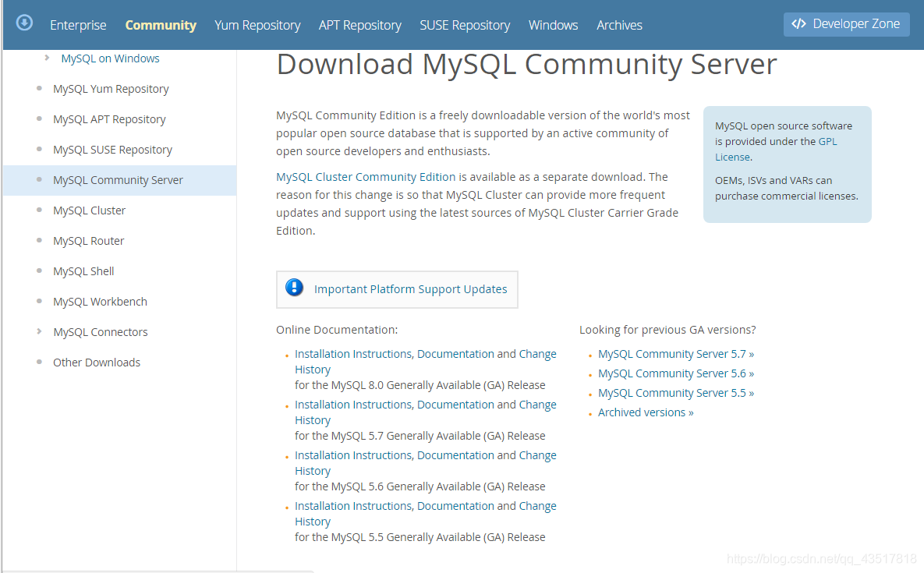
Task: Open Documentation link for MySQL 5.6
Action: pyautogui.click(x=455, y=455)
